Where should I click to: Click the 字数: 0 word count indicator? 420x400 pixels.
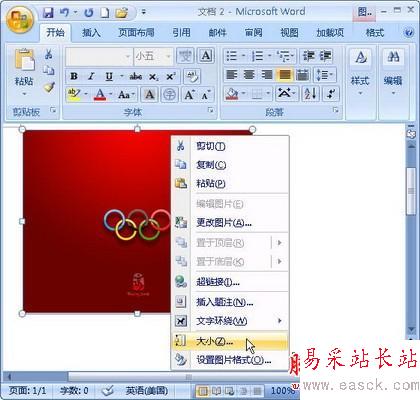[x=74, y=390]
